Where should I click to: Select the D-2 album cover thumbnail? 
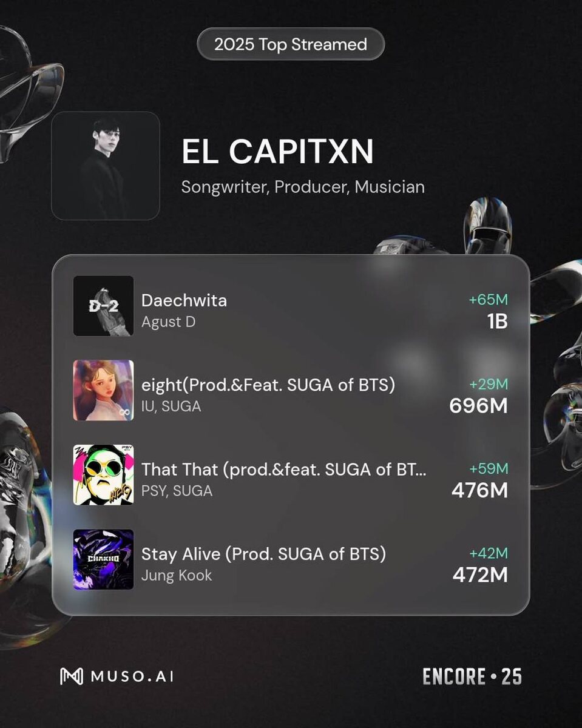pos(103,306)
